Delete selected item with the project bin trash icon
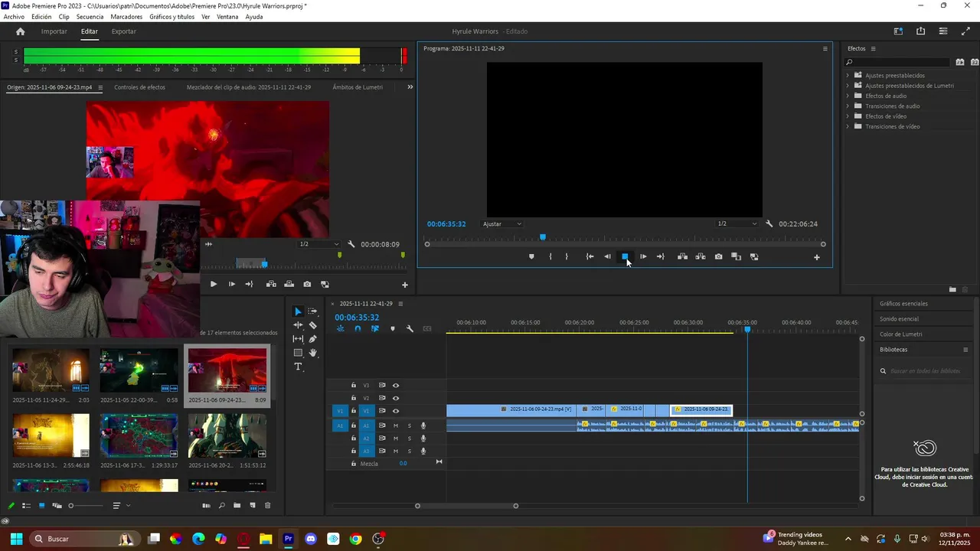Viewport: 980px width, 551px height. [x=267, y=506]
